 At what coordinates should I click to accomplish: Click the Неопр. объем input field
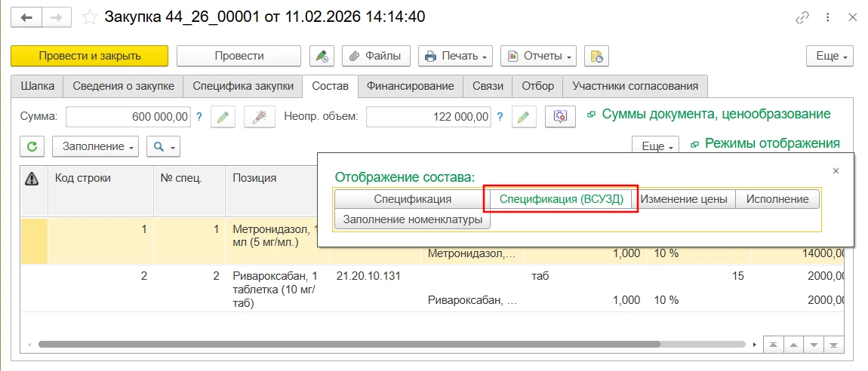tap(429, 117)
